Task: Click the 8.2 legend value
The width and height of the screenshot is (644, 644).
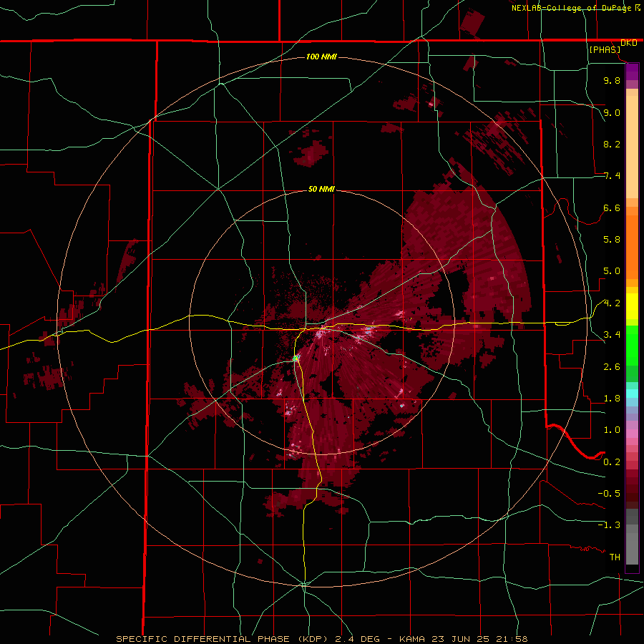Action: pos(612,144)
